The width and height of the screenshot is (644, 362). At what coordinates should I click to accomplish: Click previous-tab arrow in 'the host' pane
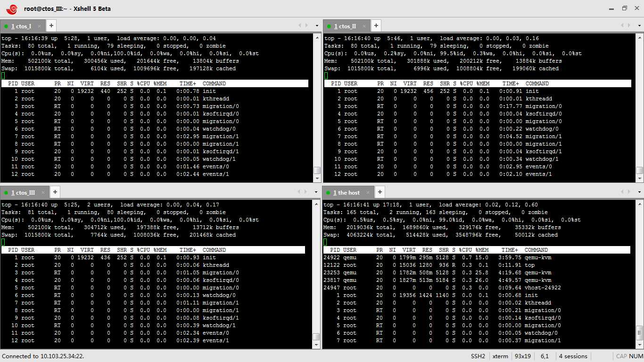pyautogui.click(x=622, y=192)
